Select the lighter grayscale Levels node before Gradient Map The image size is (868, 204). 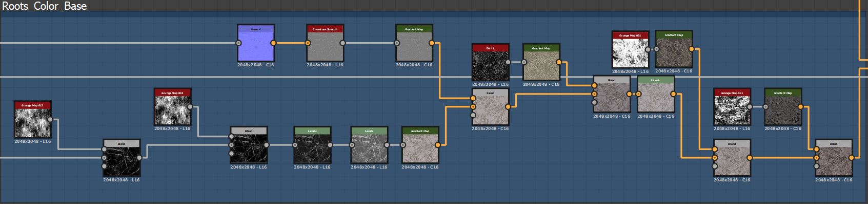click(369, 145)
